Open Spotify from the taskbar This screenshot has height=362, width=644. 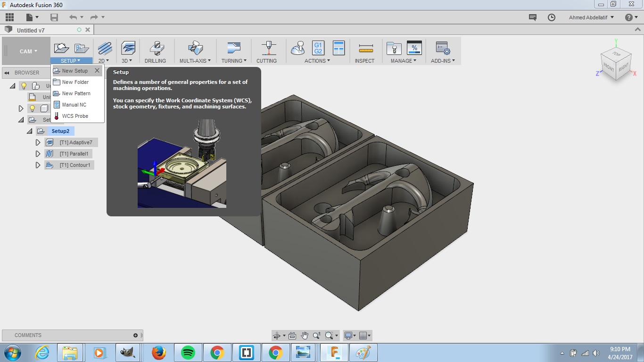pos(188,353)
